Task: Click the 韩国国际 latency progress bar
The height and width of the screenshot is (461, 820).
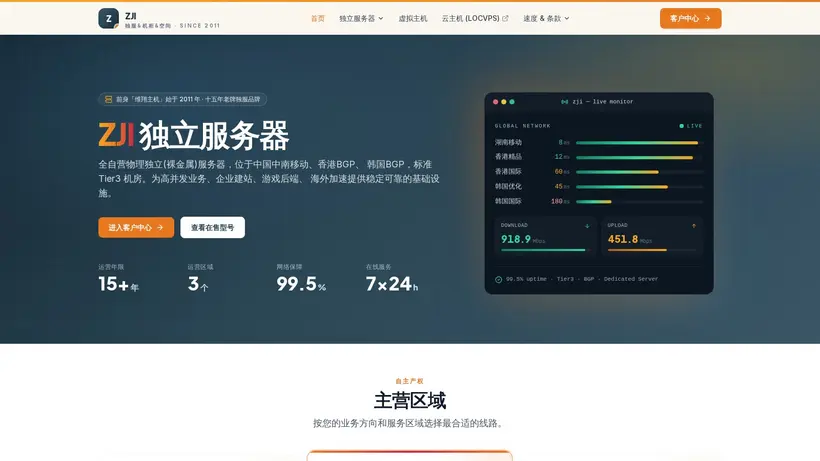Action: [x=640, y=201]
